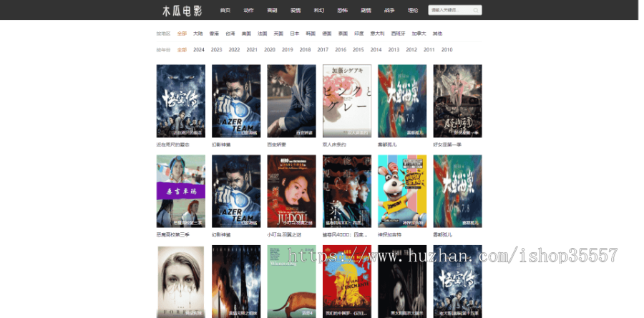Filter movies by region 法国
Viewport: 644px width, 318px height.
263,34
